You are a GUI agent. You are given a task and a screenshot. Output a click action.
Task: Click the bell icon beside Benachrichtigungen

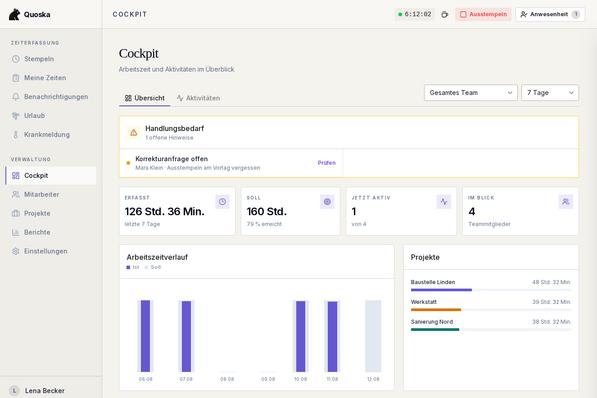tap(16, 97)
